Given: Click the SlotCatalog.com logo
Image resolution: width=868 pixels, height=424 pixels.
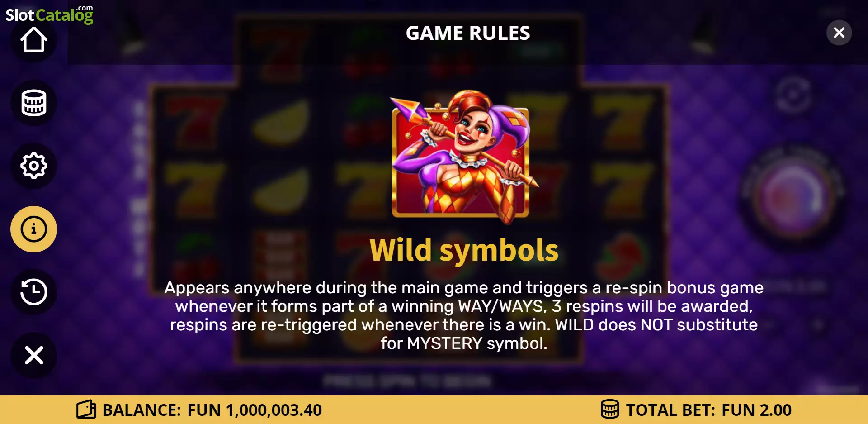Looking at the screenshot, I should 49,14.
